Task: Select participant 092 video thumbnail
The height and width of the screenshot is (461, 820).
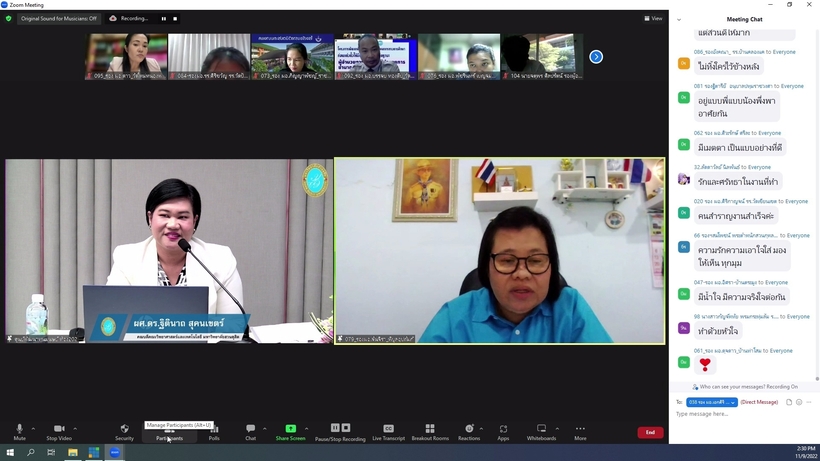Action: (x=375, y=56)
